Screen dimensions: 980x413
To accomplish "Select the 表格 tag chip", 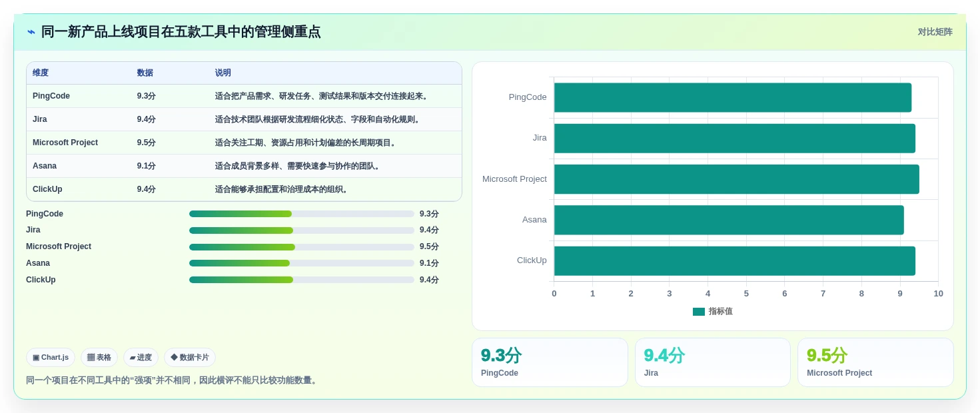I will [99, 358].
